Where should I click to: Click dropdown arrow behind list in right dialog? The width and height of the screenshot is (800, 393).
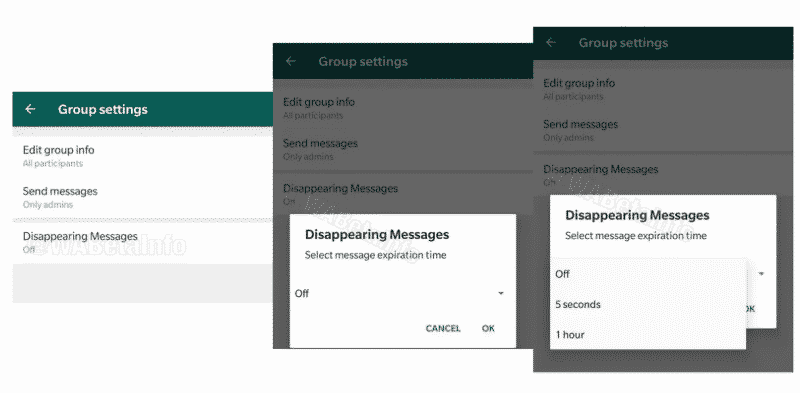(x=761, y=274)
